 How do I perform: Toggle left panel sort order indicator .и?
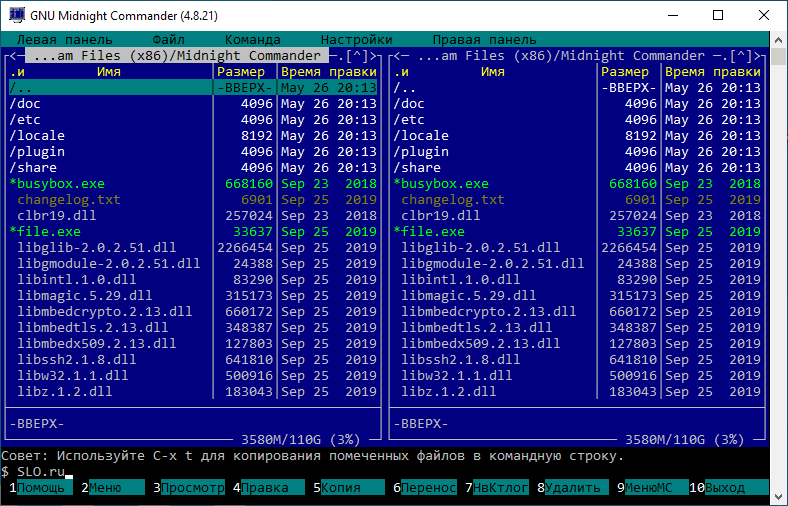[17, 72]
